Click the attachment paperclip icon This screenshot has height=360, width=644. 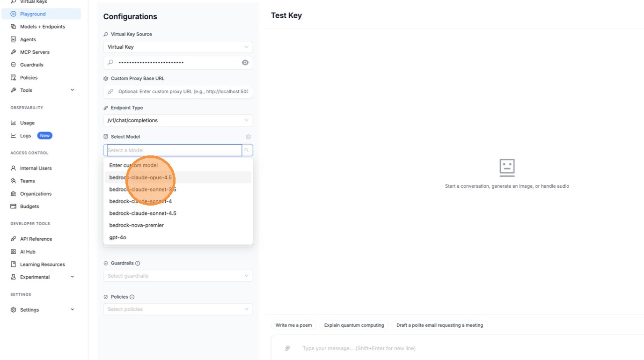[x=287, y=348]
